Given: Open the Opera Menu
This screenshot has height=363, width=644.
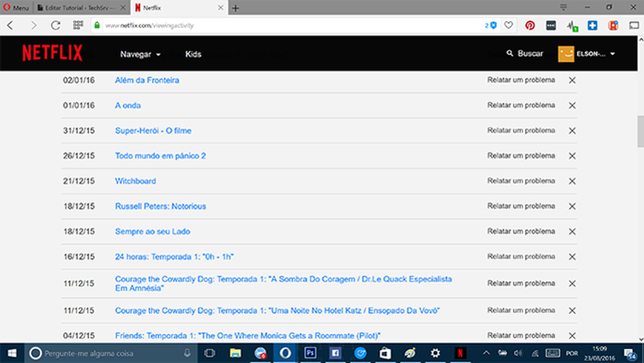Looking at the screenshot, I should pyautogui.click(x=16, y=7).
